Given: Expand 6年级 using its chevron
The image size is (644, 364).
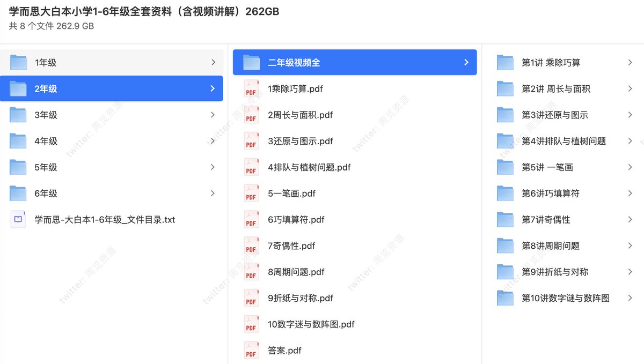Looking at the screenshot, I should [x=213, y=194].
